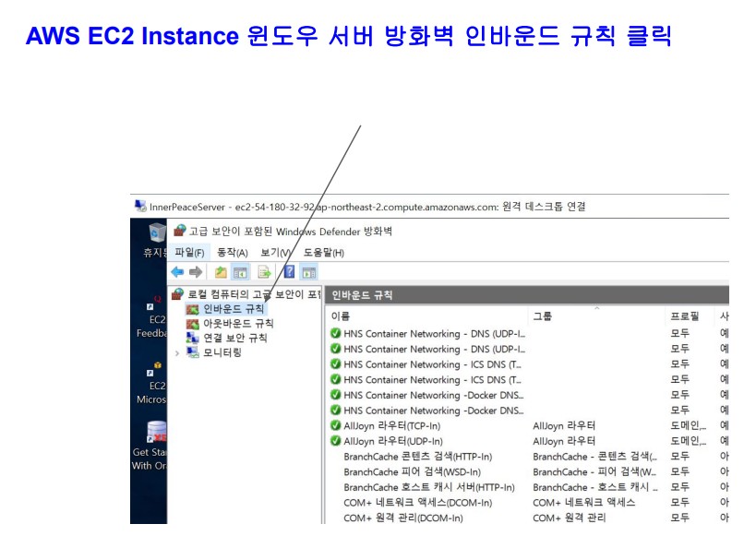Select the AllJoyn 라우터(UDP-In) rule
The height and width of the screenshot is (536, 756).
pos(393,441)
